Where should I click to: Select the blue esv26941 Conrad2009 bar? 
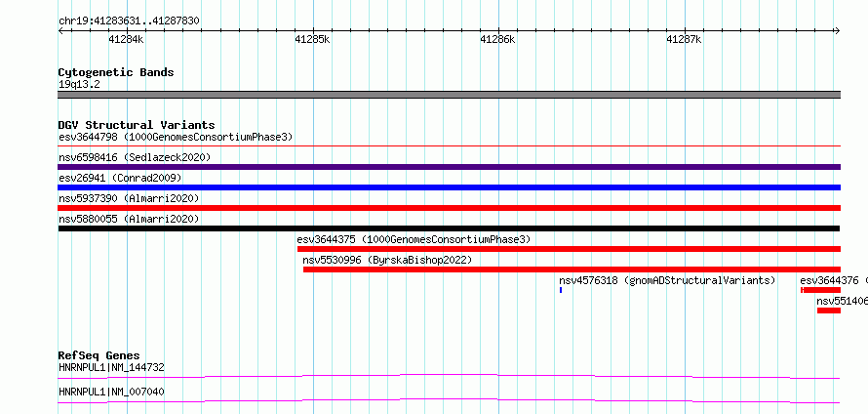[x=449, y=187]
